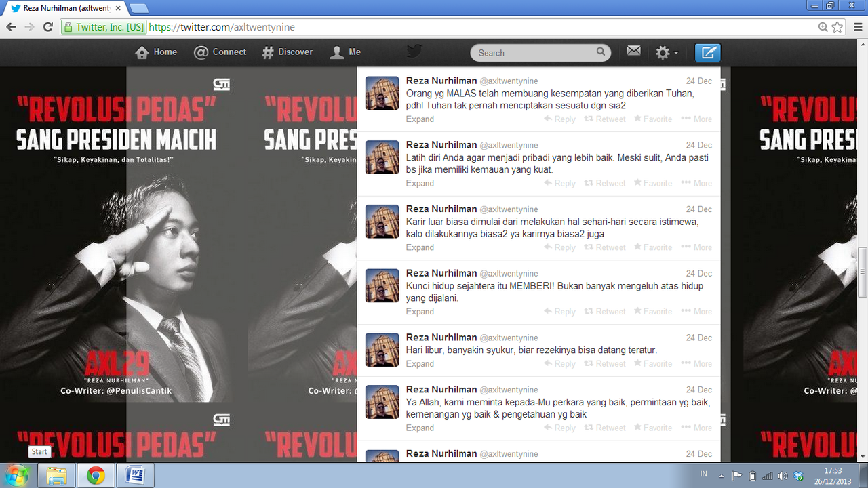Screen dimensions: 868x488
Task: Open the volume speaker icon in the tray
Action: tap(783, 476)
